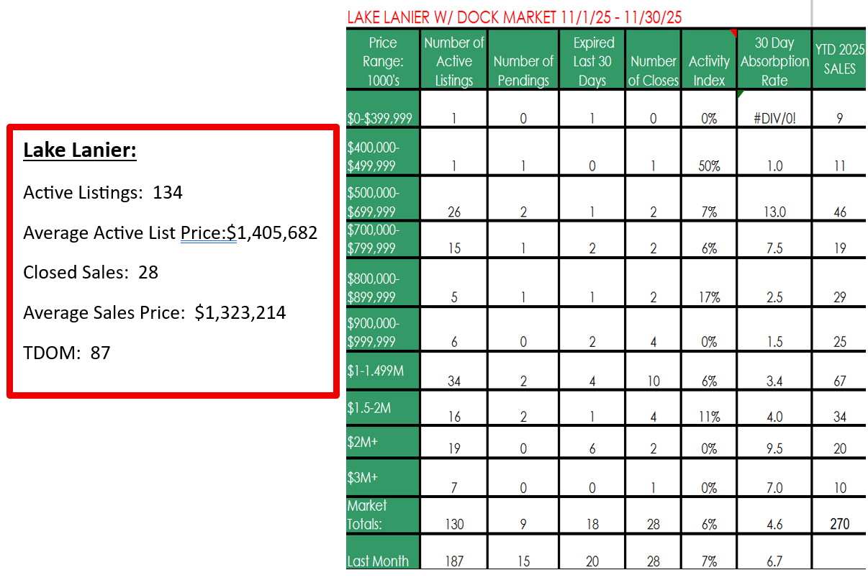Click the red Lake Lanier dock market title
This screenshot has width=868, height=588.
point(514,17)
